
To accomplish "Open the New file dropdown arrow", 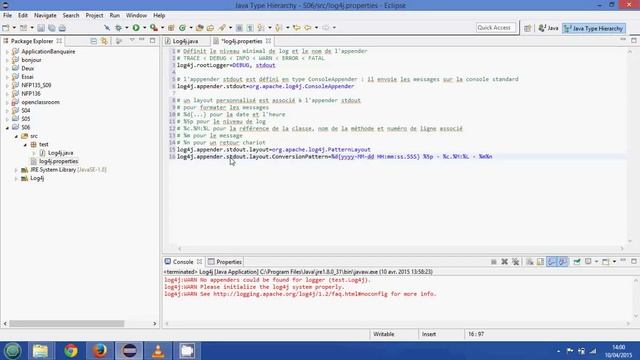I will [x=14, y=28].
